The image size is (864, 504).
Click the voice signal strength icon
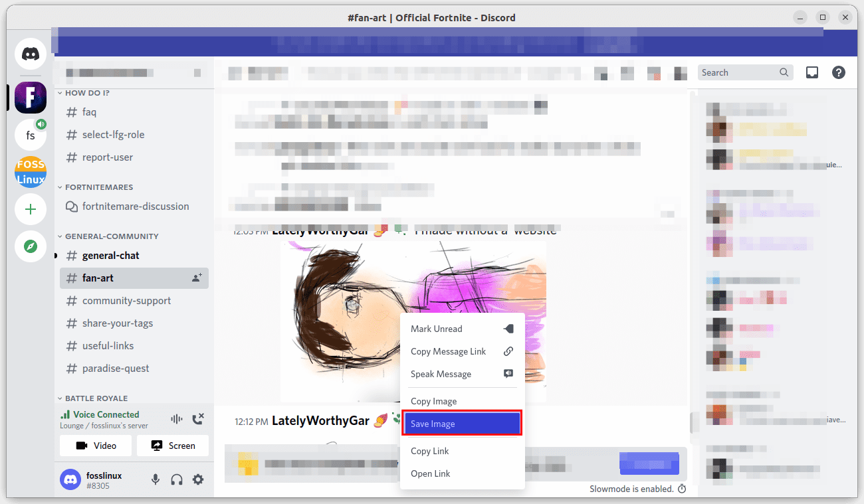tap(65, 414)
